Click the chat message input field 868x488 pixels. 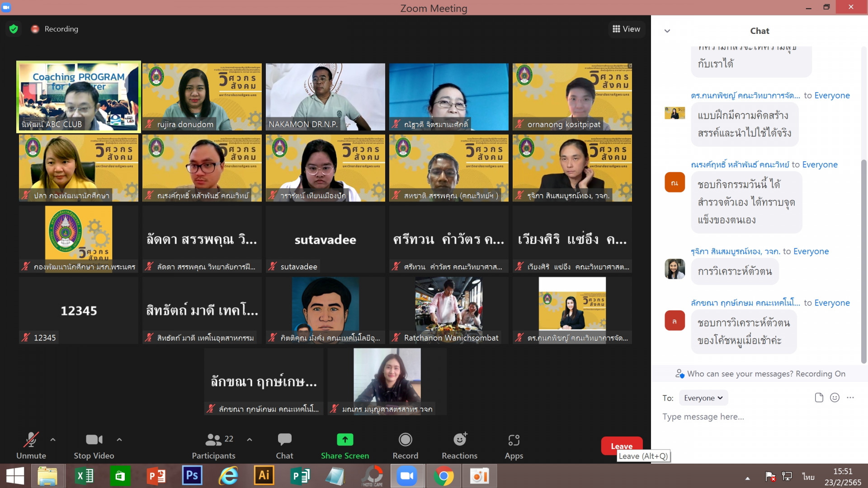pos(759,417)
